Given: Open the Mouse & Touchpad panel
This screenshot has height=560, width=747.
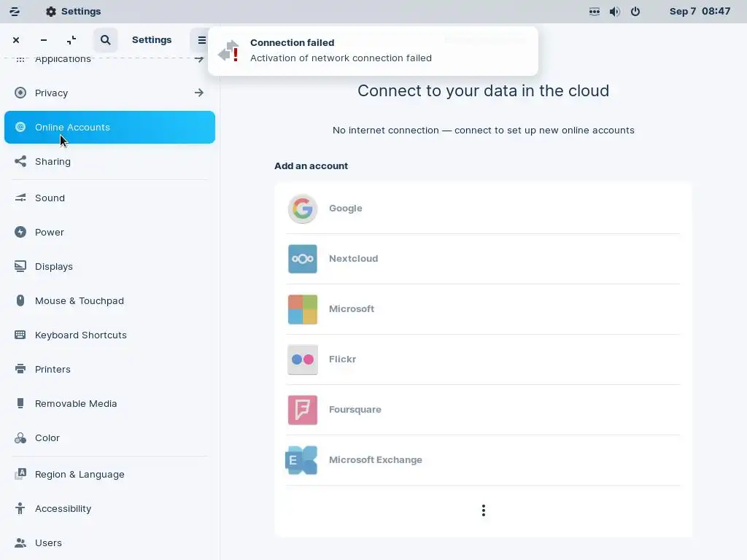Looking at the screenshot, I should 109,300.
